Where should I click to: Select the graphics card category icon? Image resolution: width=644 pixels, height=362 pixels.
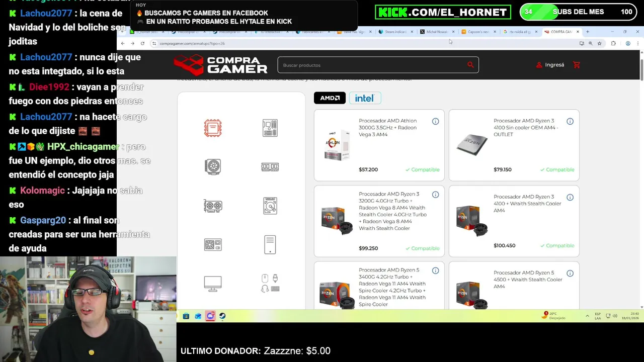[213, 206]
